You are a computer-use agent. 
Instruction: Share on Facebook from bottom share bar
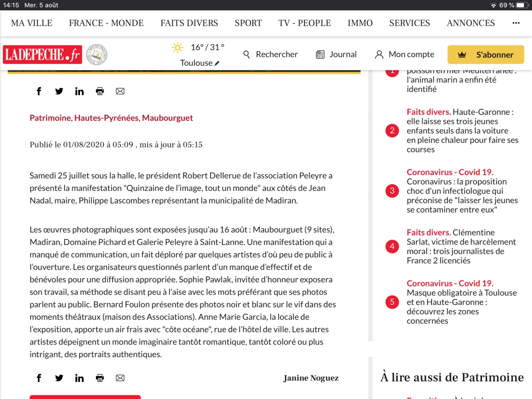click(x=39, y=378)
